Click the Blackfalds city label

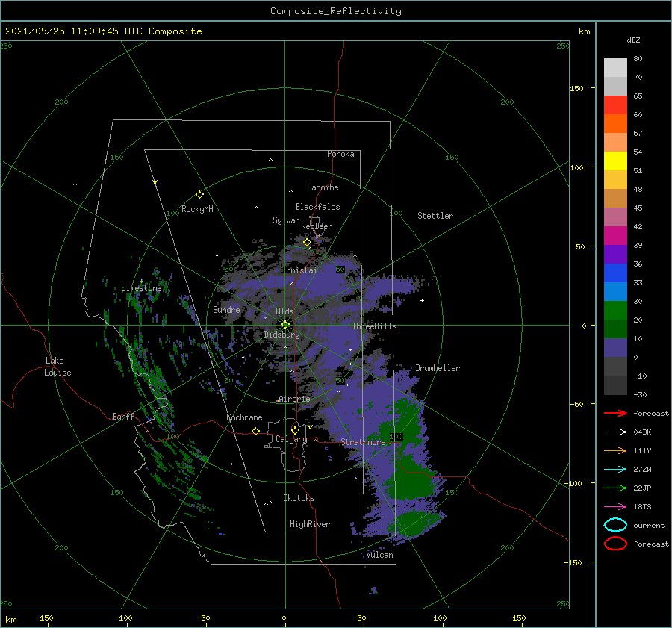pyautogui.click(x=317, y=207)
